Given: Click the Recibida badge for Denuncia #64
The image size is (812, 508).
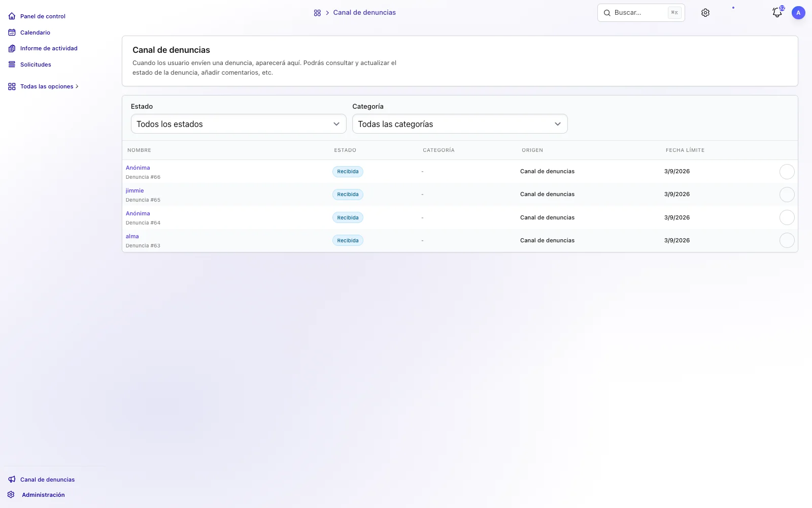Looking at the screenshot, I should (x=348, y=217).
